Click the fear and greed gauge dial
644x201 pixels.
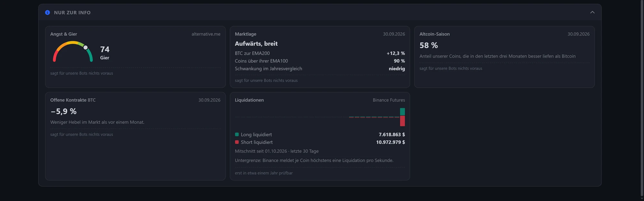73,51
